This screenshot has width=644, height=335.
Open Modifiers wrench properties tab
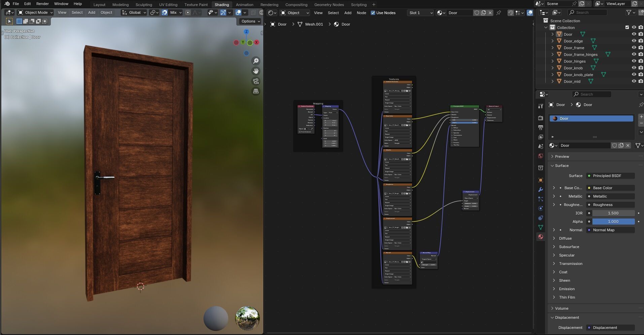541,190
